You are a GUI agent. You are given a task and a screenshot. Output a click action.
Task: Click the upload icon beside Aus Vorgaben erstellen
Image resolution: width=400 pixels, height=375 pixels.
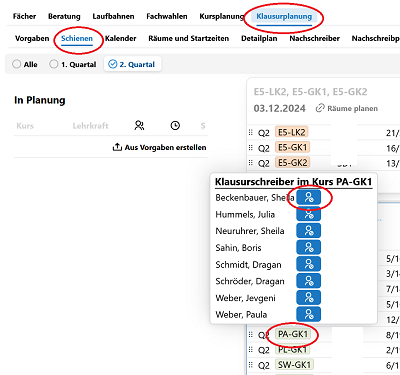coord(117,147)
